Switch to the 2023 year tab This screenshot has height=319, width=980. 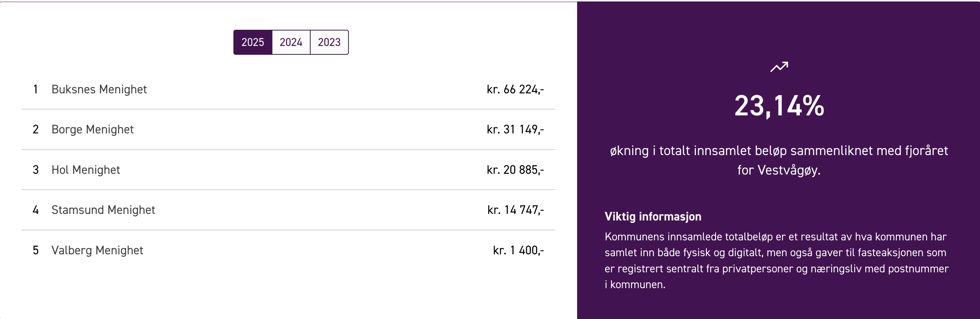(329, 42)
